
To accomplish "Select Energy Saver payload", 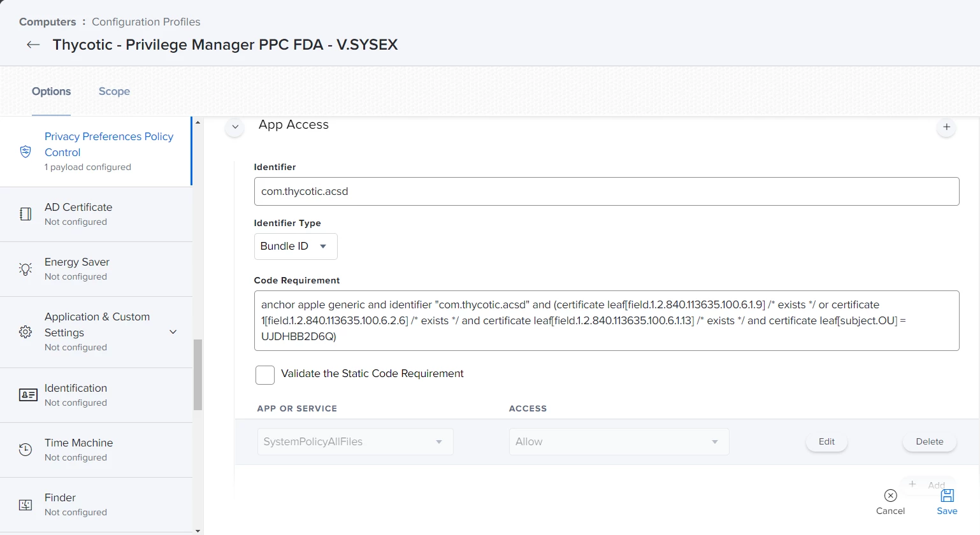I will pos(96,269).
